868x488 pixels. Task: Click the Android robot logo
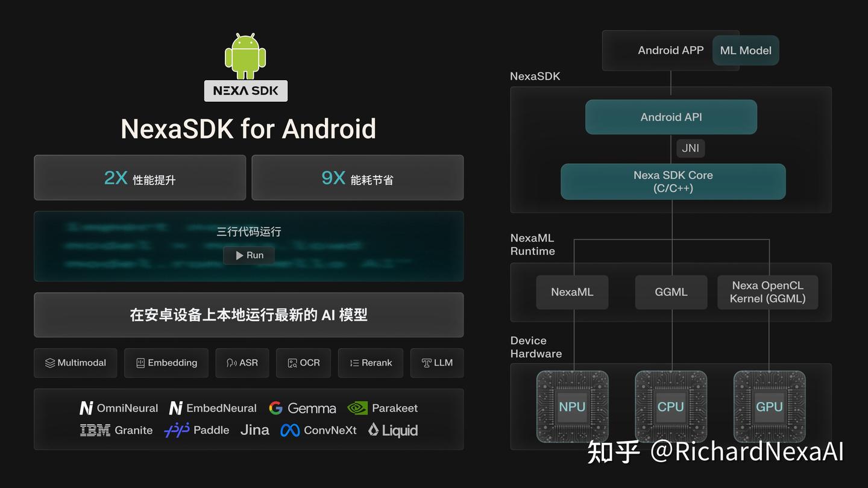(245, 57)
